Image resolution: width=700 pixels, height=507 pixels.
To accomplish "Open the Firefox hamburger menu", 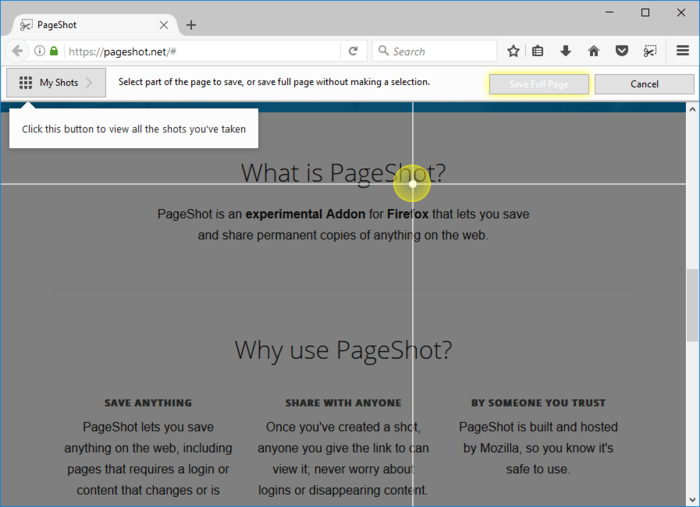I will 683,51.
